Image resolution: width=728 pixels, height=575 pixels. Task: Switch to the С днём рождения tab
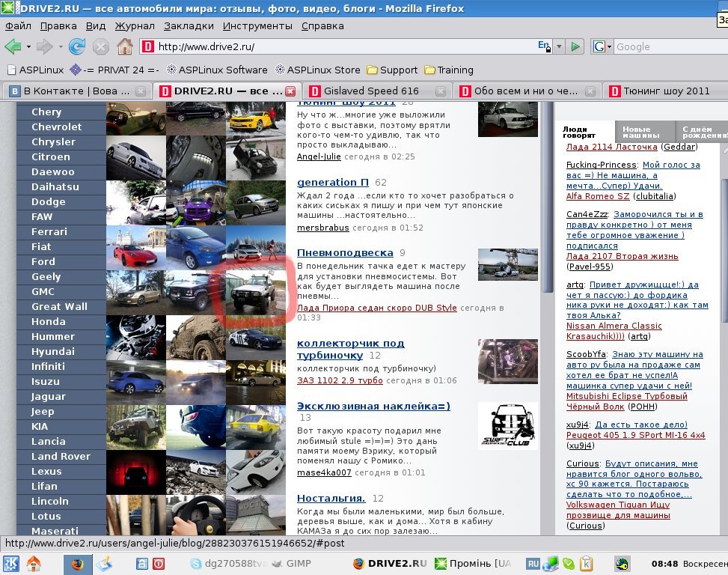pyautogui.click(x=702, y=132)
